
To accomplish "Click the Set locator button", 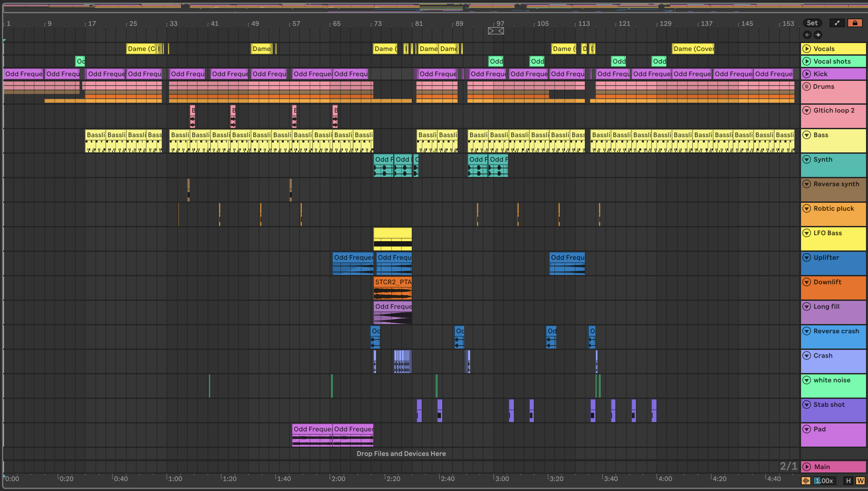I will pyautogui.click(x=812, y=23).
